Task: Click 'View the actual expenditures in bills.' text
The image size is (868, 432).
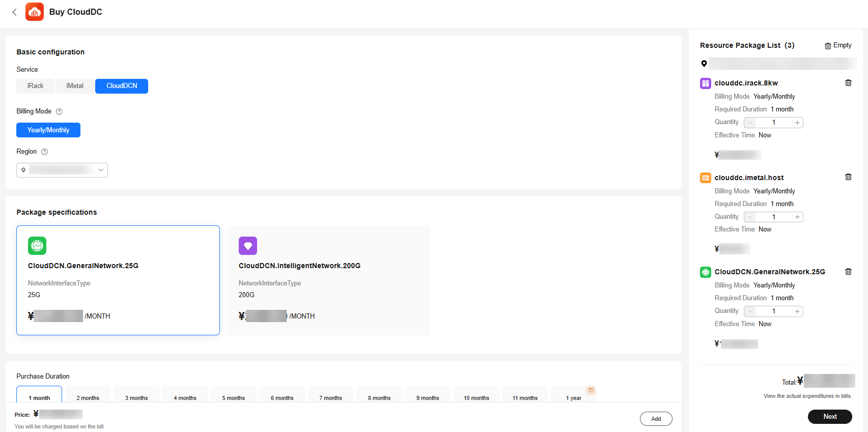Action: (x=807, y=396)
